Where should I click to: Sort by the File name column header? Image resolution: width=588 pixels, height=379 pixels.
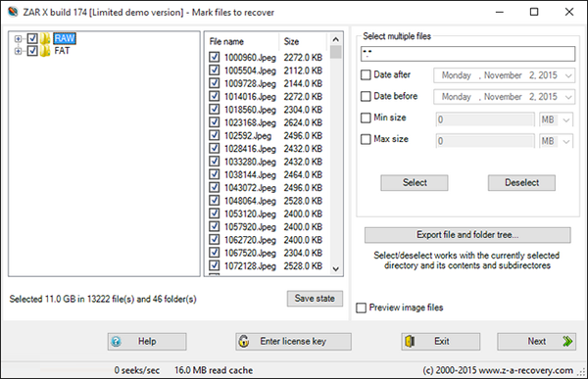click(242, 41)
